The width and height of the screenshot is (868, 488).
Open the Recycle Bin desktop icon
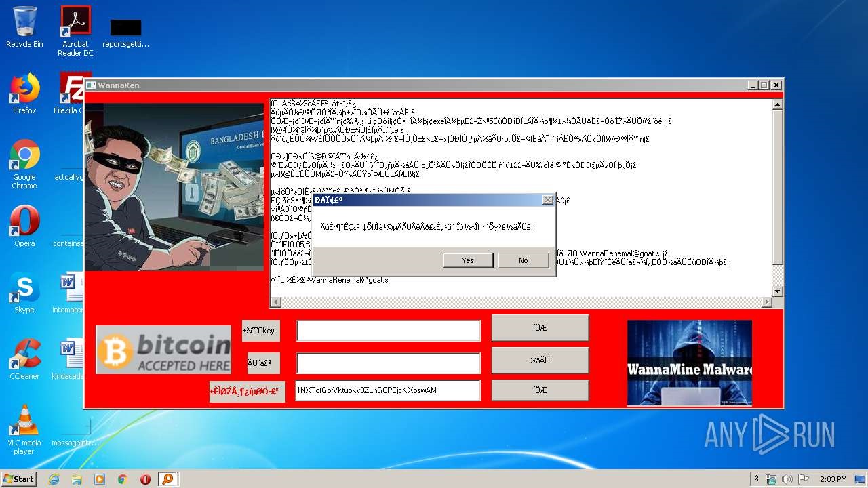24,27
